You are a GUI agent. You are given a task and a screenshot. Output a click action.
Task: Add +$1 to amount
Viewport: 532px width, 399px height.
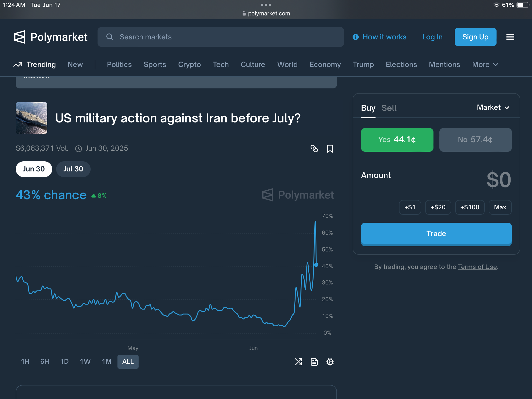(410, 207)
